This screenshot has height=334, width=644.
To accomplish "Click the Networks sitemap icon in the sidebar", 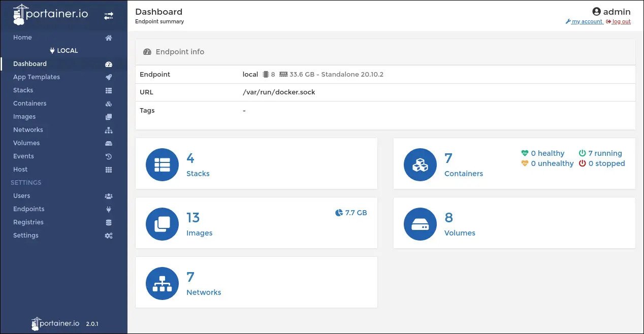I will coord(109,130).
